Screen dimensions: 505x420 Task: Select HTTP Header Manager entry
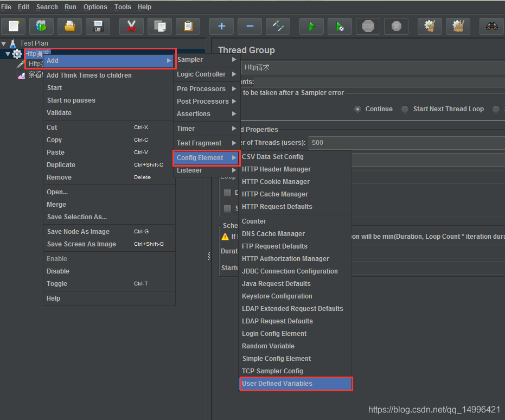295,169
